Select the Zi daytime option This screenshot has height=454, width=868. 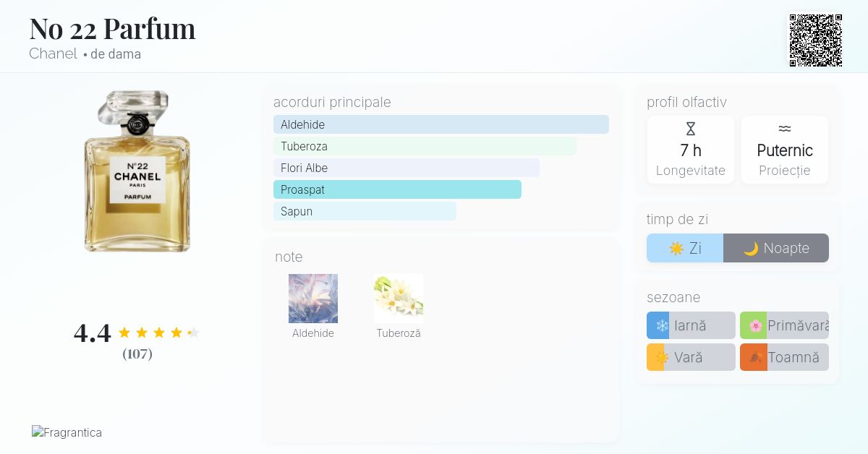click(x=685, y=248)
